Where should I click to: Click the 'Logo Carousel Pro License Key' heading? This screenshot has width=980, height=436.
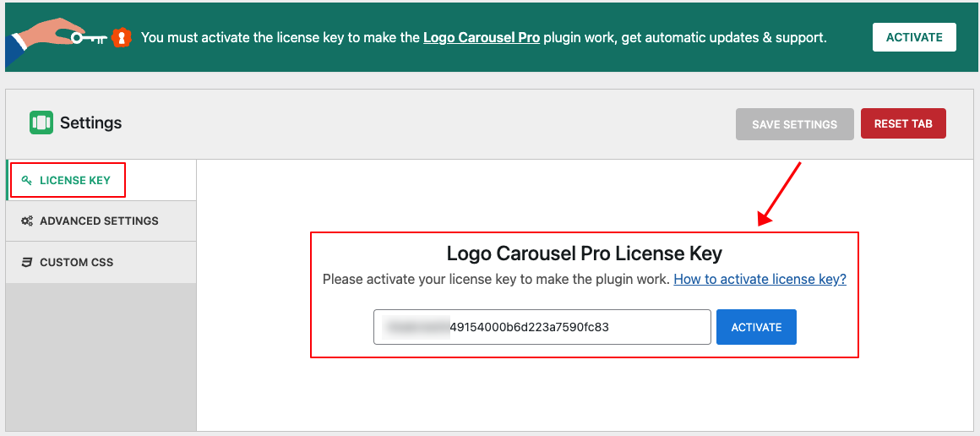[584, 253]
